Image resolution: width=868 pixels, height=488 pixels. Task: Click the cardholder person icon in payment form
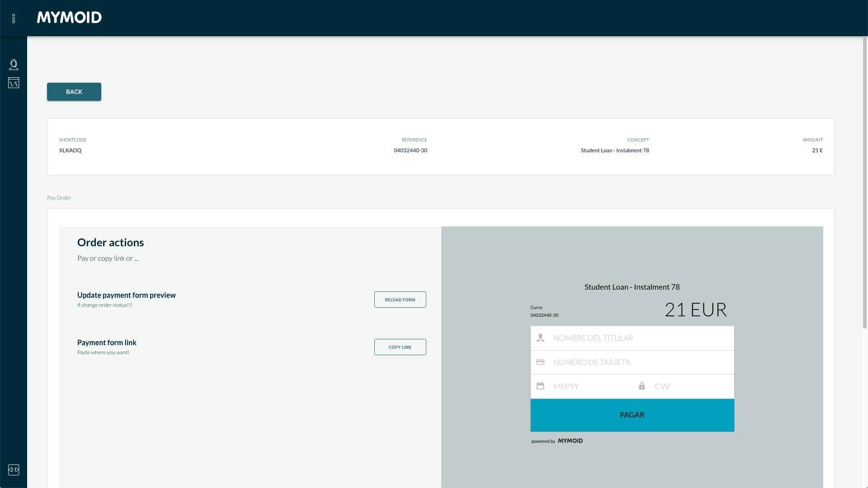[541, 338]
